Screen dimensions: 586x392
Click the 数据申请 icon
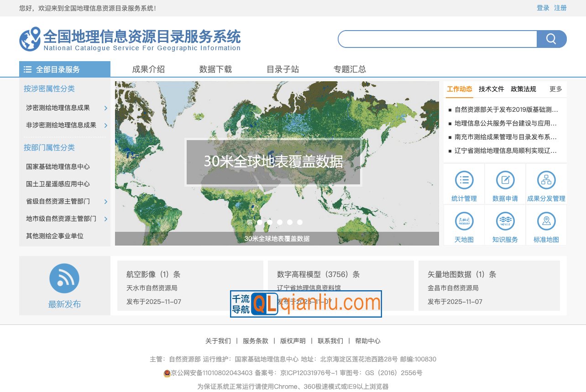(505, 181)
